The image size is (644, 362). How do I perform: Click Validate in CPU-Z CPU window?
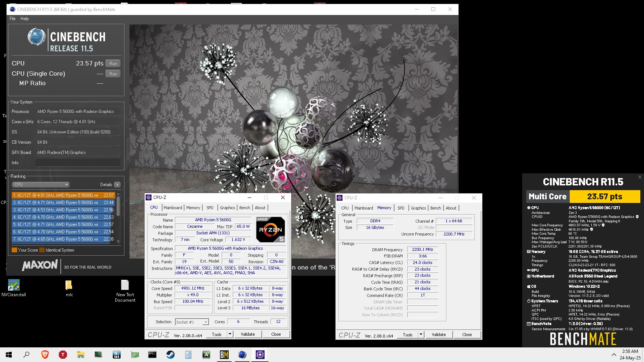(x=248, y=334)
